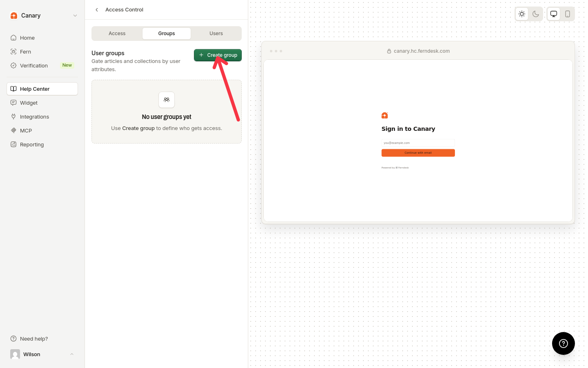Click the Help Center book icon
The height and width of the screenshot is (368, 588).
click(13, 89)
